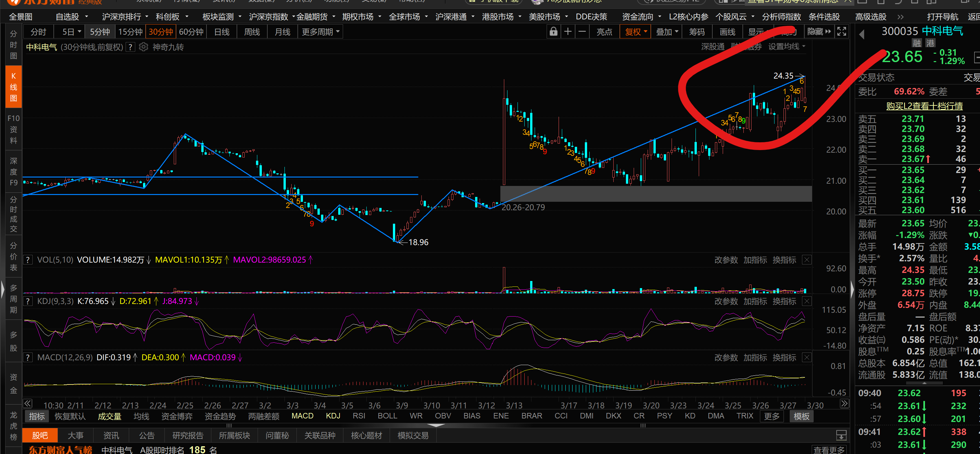This screenshot has height=454, width=980.
Task: Click help icon beside chart title
Action: [130, 47]
